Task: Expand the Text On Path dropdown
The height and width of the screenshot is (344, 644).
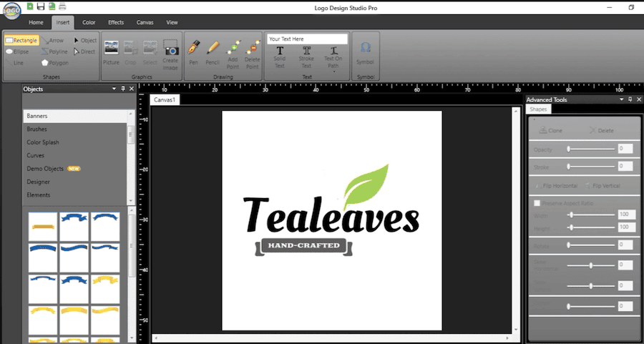Action: 333,72
